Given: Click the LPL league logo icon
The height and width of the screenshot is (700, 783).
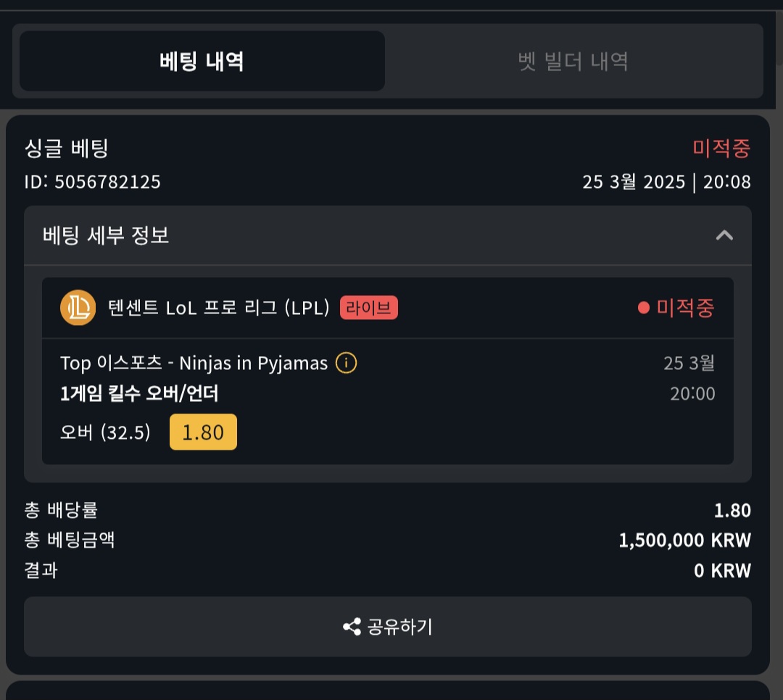Looking at the screenshot, I should click(x=78, y=308).
